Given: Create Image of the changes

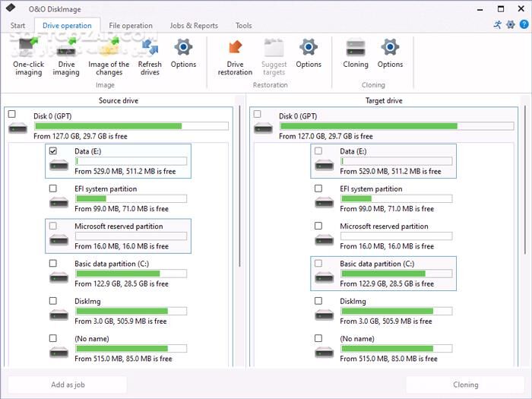Looking at the screenshot, I should [x=109, y=57].
